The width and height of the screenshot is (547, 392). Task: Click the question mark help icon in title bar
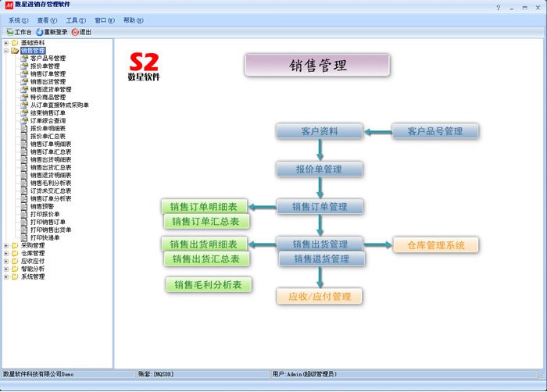(x=499, y=8)
